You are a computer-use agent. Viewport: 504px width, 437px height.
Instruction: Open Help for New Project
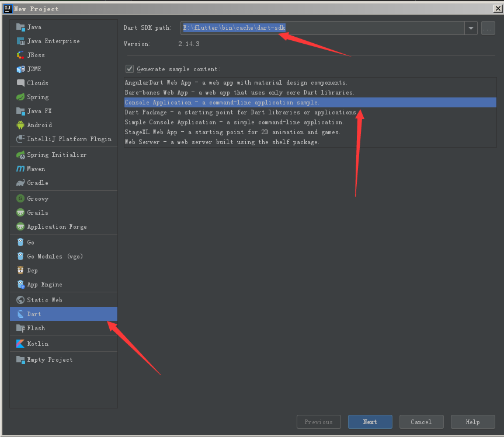point(473,422)
